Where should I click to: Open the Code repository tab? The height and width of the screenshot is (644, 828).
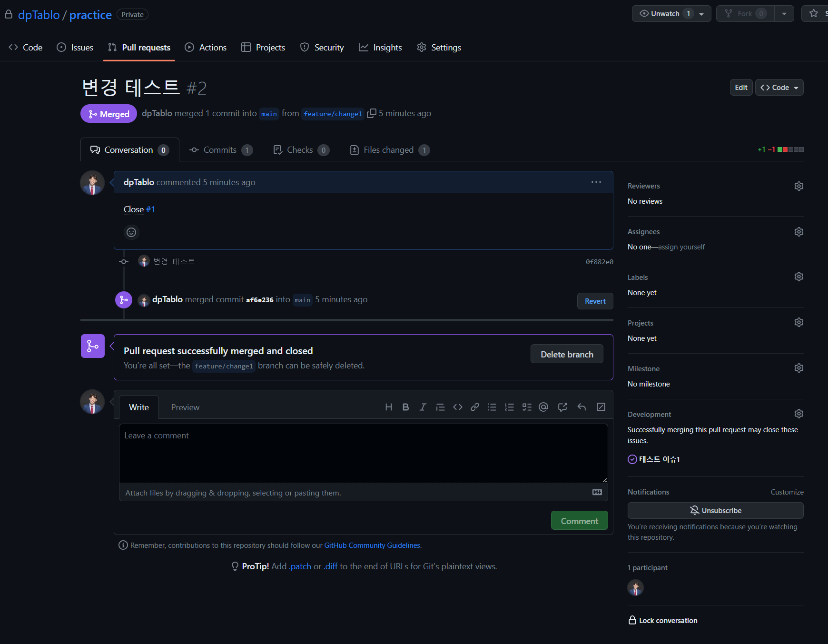[26, 48]
